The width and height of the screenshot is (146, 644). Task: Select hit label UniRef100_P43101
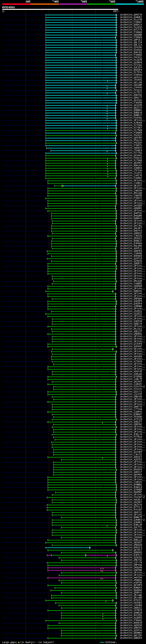click(131, 90)
